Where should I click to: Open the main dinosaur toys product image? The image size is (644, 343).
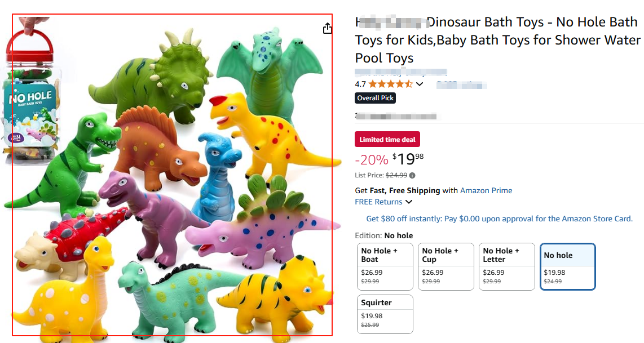coord(172,175)
